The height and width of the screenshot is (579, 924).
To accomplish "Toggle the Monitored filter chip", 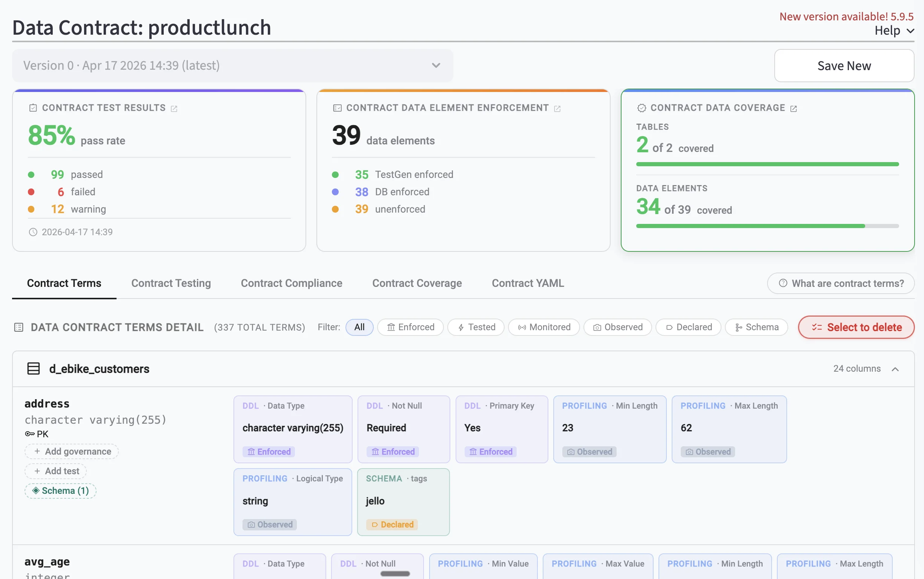I will (544, 328).
